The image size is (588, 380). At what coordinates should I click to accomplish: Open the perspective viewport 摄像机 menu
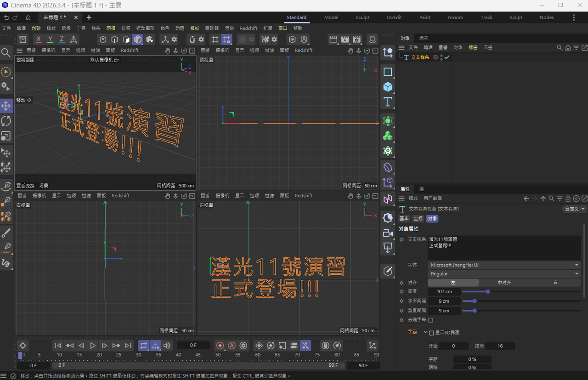point(48,50)
